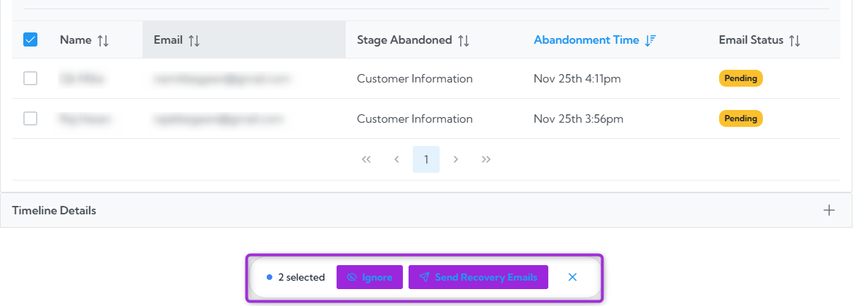This screenshot has width=868, height=306.
Task: Send Recovery Emails to selected
Action: [478, 277]
